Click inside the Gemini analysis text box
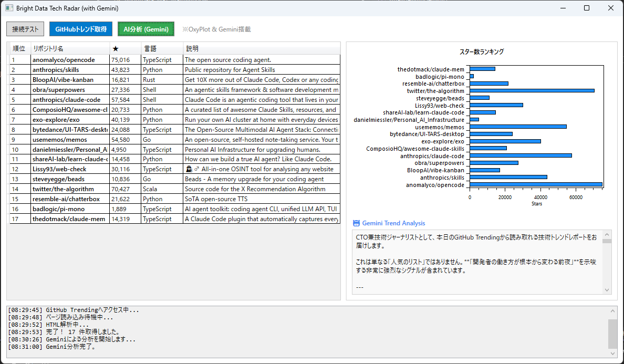This screenshot has width=624, height=364. point(477,262)
